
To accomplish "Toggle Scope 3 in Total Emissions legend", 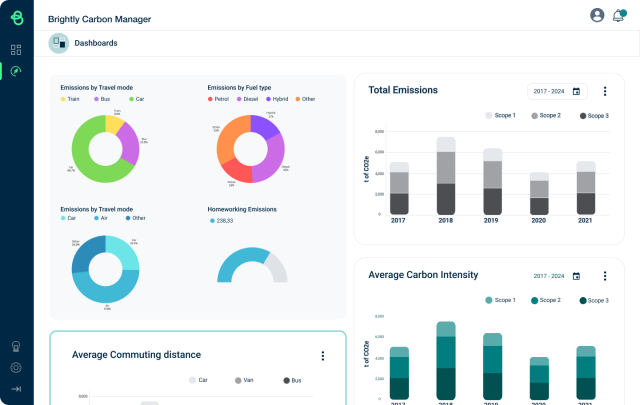I will pos(594,116).
